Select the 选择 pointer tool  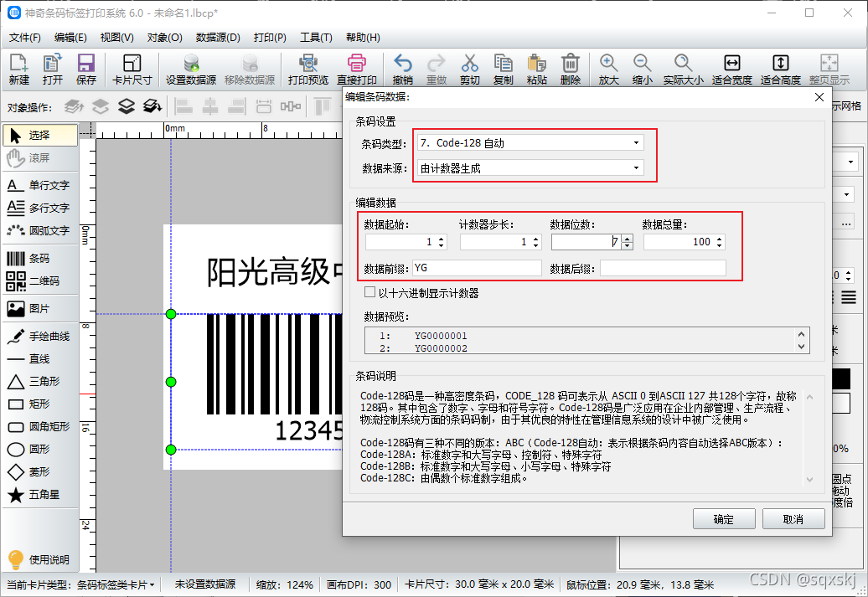[x=40, y=135]
